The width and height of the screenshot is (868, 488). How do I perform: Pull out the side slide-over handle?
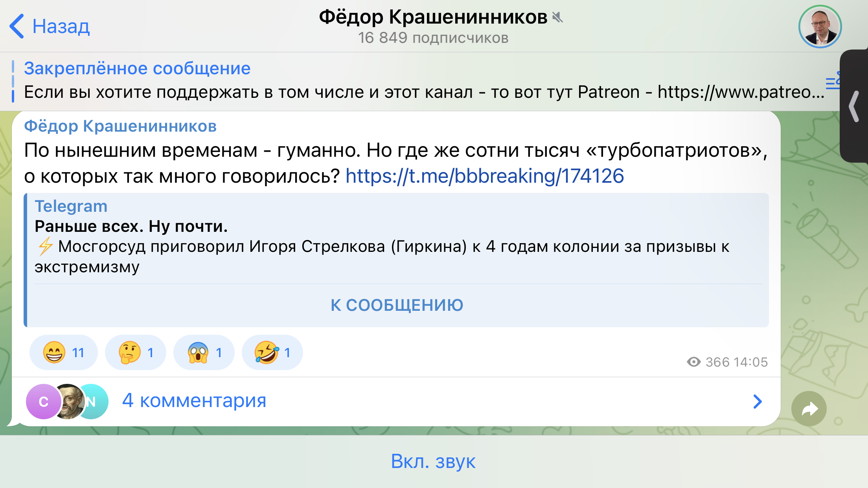pos(854,106)
